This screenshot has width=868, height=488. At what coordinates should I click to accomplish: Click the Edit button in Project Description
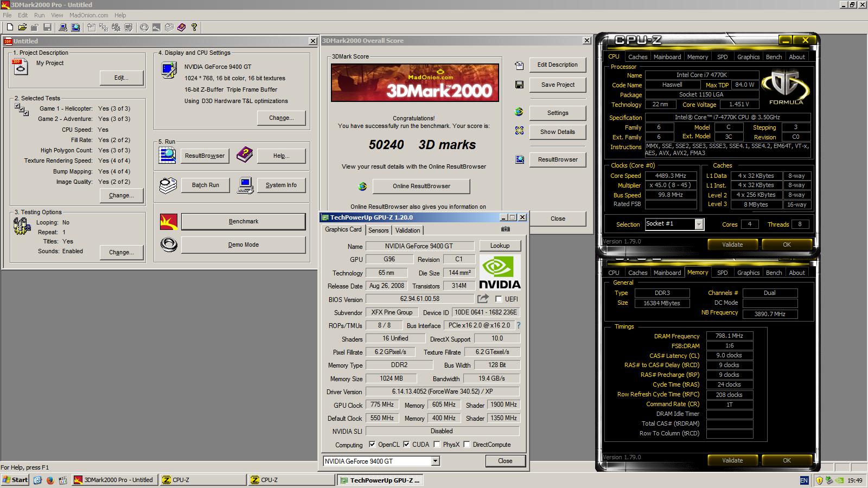tap(122, 78)
